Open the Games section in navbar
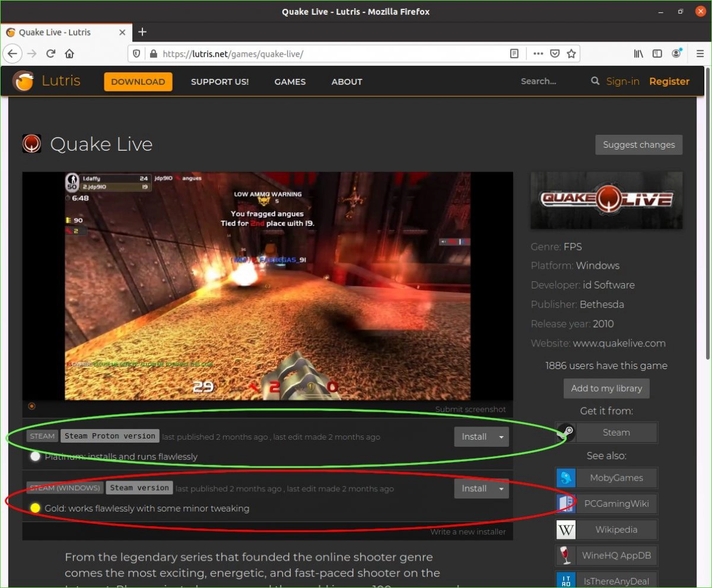The width and height of the screenshot is (712, 588). (x=290, y=82)
